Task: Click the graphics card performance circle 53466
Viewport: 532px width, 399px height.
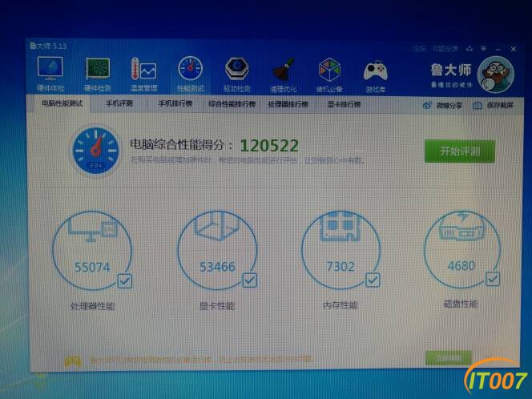Action: point(217,251)
